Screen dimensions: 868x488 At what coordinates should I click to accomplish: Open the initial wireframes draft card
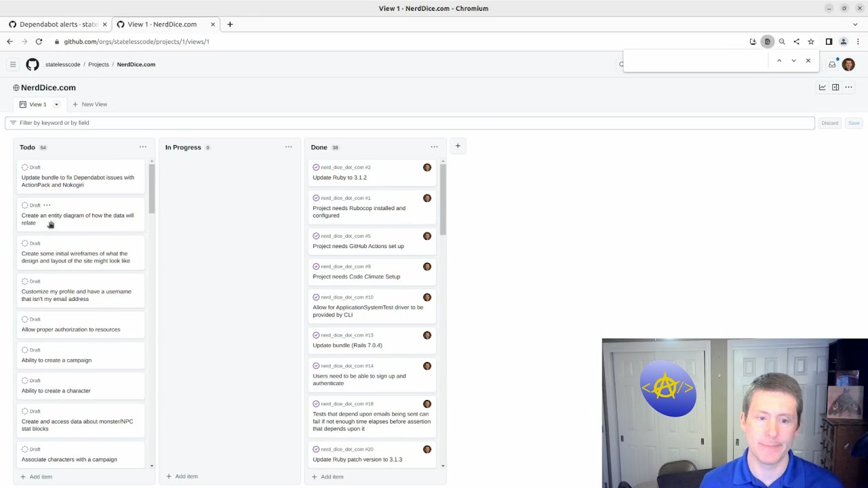coord(81,253)
